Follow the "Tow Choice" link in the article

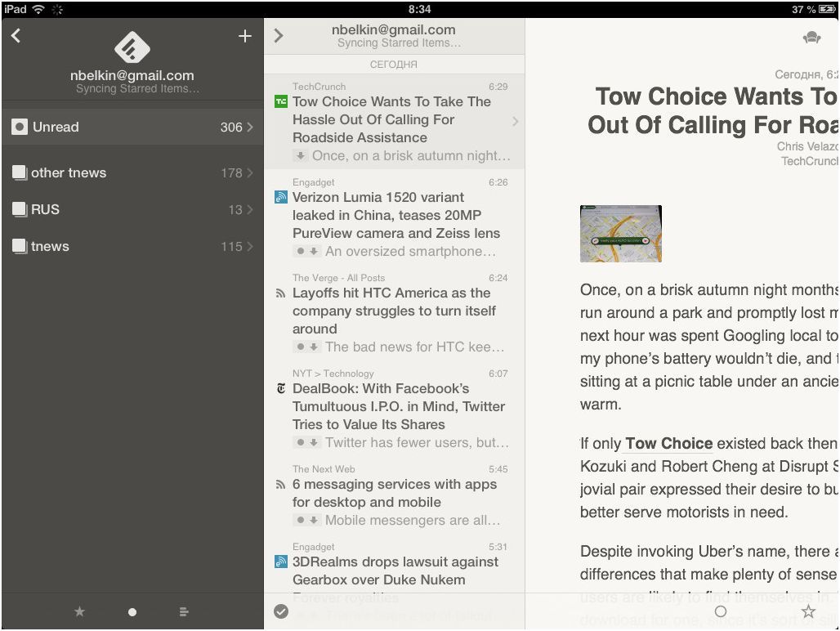tap(668, 443)
